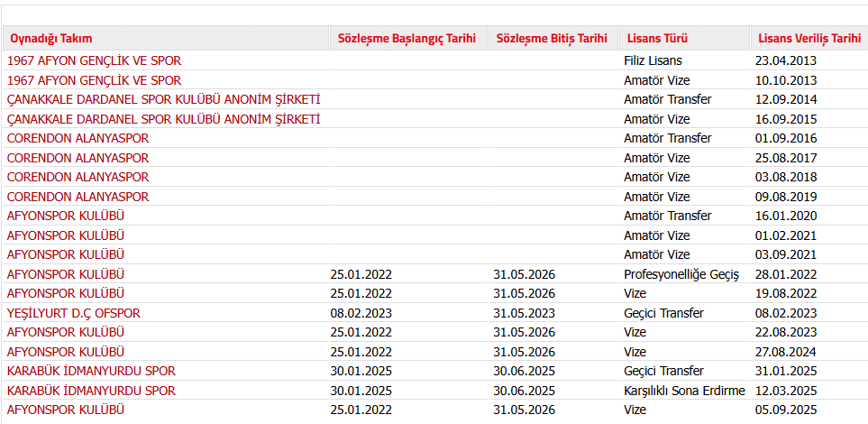Screen dimensions: 868x424
Task: Select 1967 AFYON GENÇLİK VE SPOR dated 10.10.2013
Action: (94, 80)
